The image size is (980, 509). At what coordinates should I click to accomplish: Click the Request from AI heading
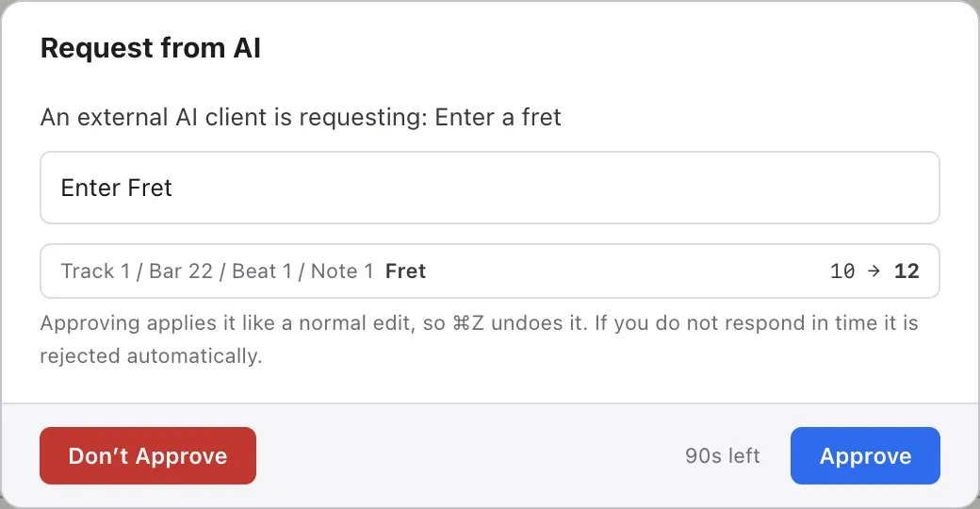151,48
